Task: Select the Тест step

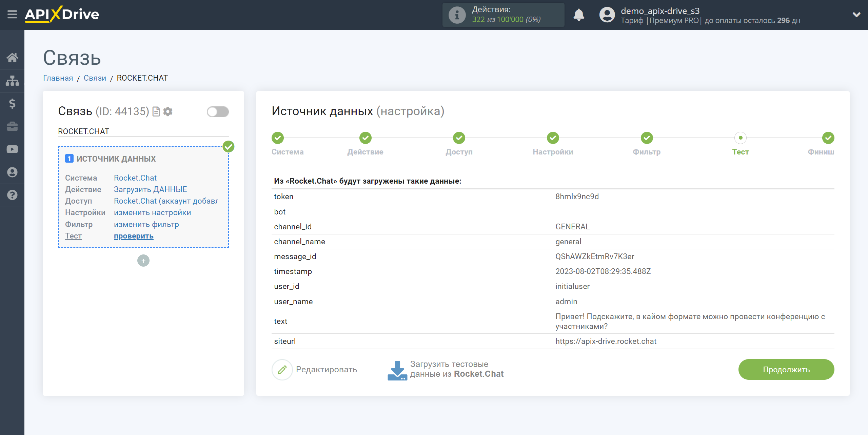Action: (741, 138)
